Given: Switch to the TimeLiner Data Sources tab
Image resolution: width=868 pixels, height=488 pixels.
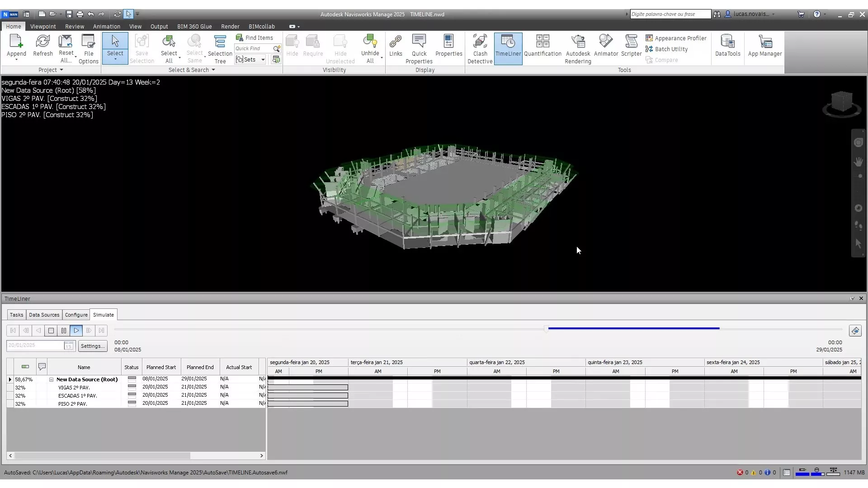Looking at the screenshot, I should [44, 315].
